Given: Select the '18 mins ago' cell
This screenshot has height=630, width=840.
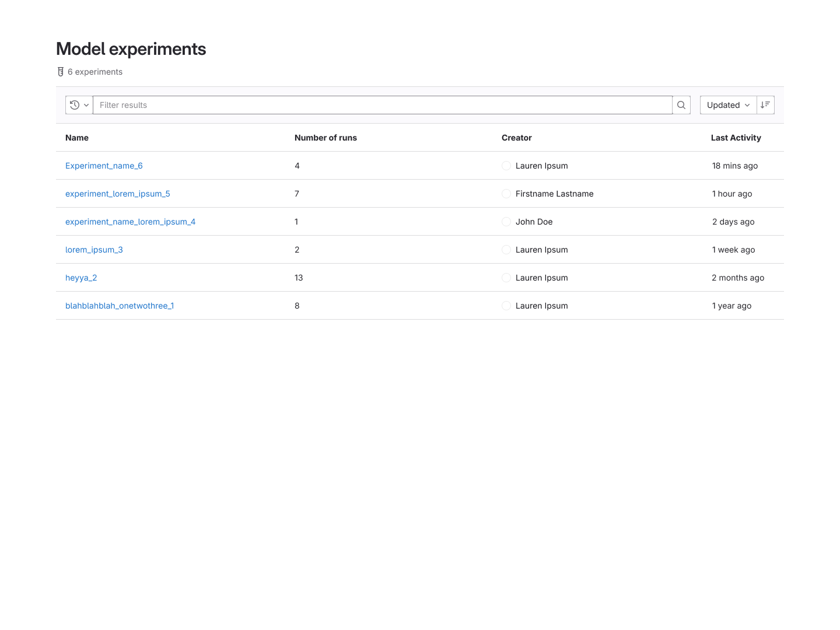Looking at the screenshot, I should pos(735,166).
